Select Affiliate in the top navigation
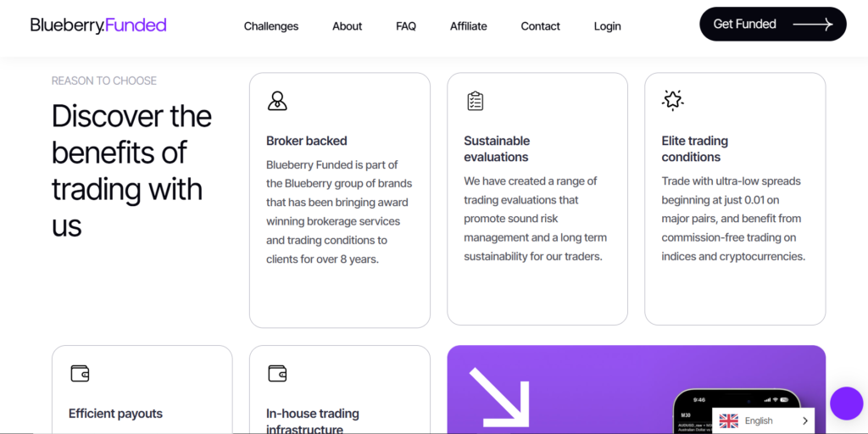The width and height of the screenshot is (868, 434). pos(468,26)
